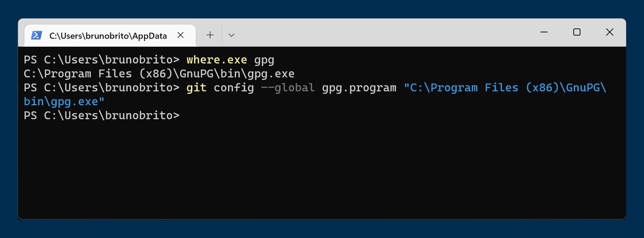The image size is (644, 238).
Task: Minimize the terminal window
Action: click(544, 32)
